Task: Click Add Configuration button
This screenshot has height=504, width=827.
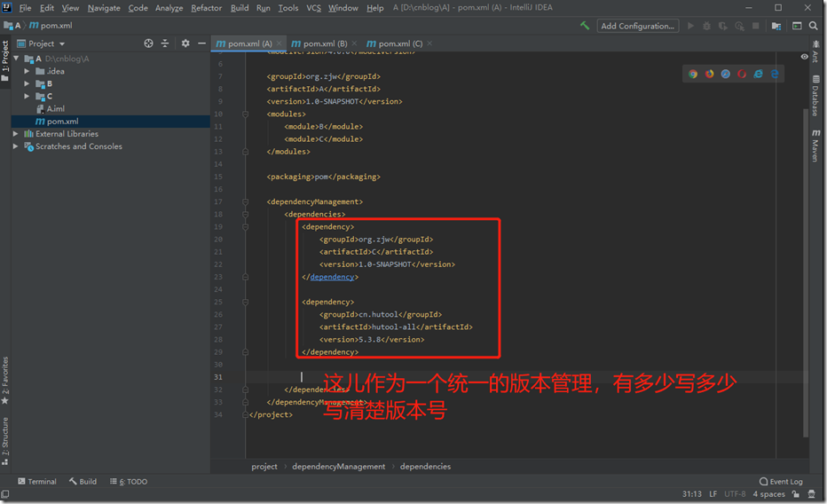Action: (x=638, y=26)
